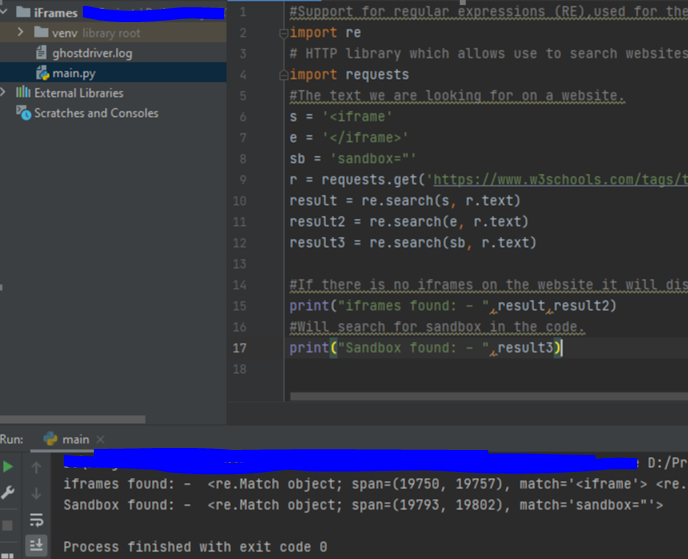Click the Up stack trace arrow

36,468
